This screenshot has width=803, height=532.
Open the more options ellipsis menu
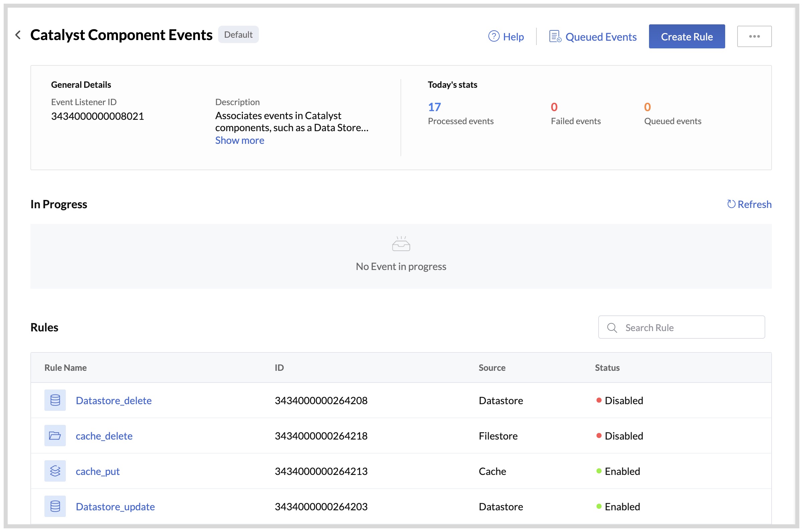[x=755, y=36]
